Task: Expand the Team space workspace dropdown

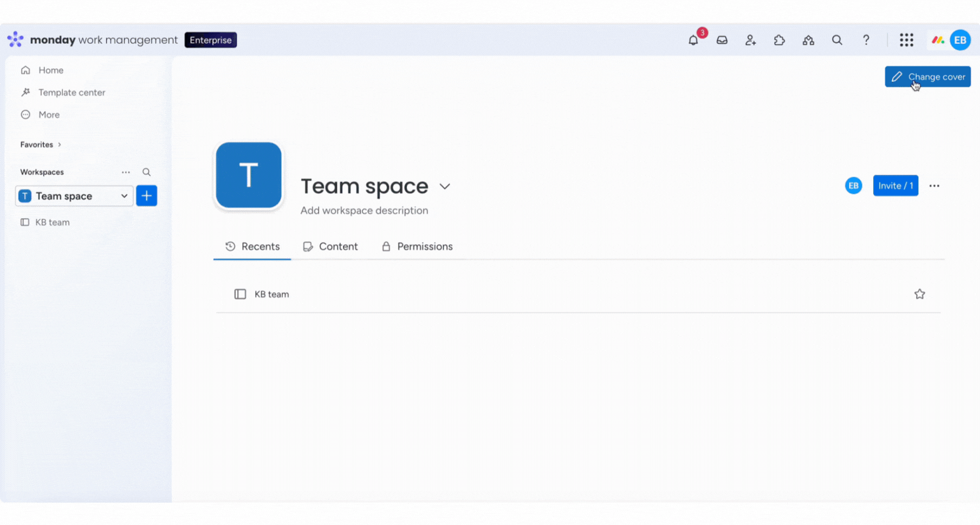Action: tap(124, 196)
